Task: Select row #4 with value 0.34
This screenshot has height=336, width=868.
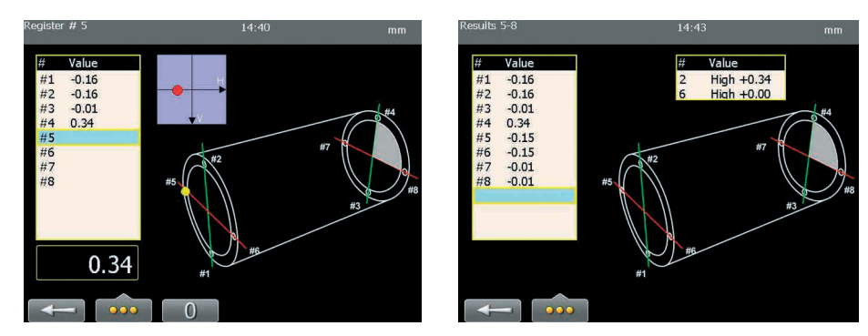Action: [88, 123]
